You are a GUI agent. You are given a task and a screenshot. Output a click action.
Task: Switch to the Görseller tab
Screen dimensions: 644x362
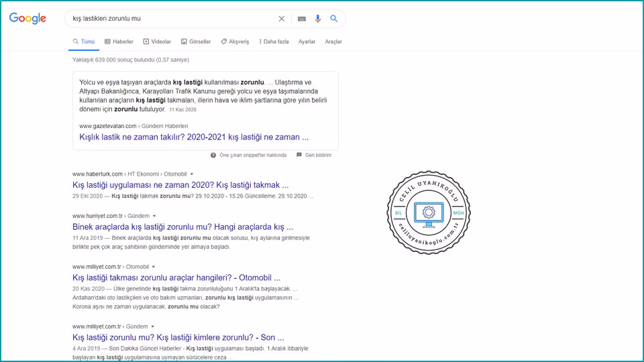coord(196,42)
